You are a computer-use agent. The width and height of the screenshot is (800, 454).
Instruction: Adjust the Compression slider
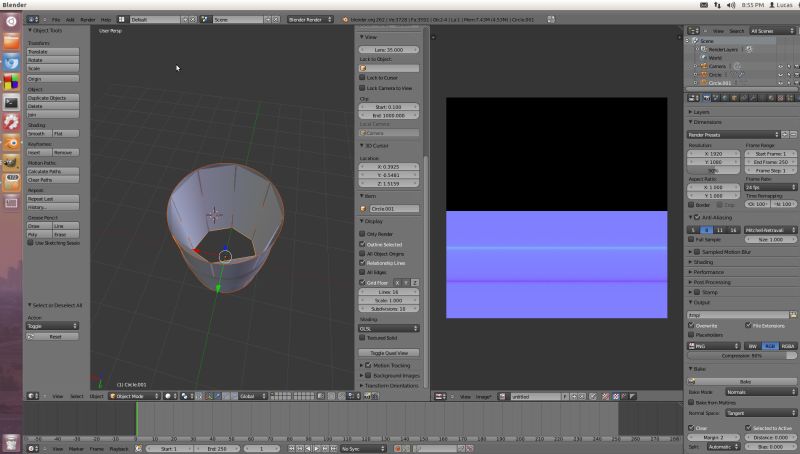[742, 355]
